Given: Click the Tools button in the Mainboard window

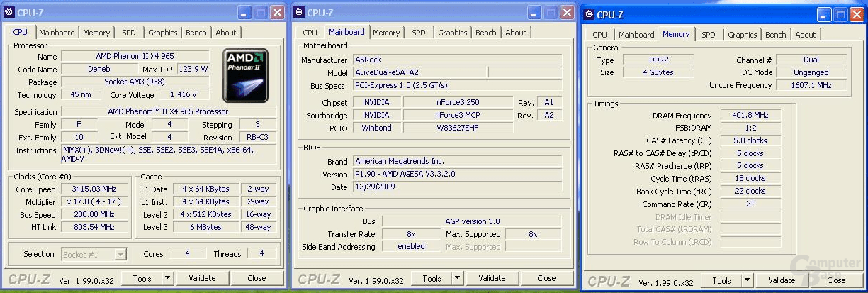Looking at the screenshot, I should point(432,278).
